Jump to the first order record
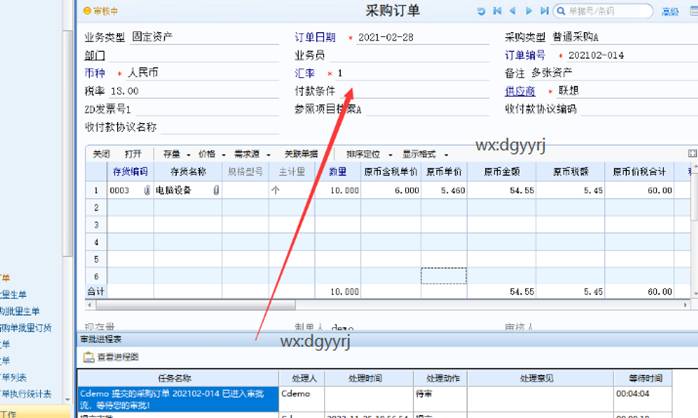This screenshot has height=418, width=698. click(x=499, y=11)
